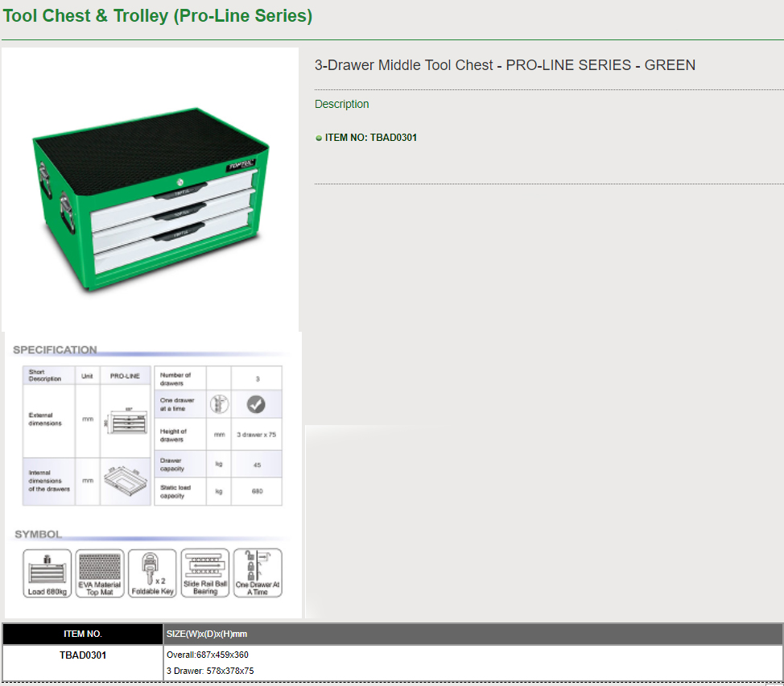Click the internal drawer dimensions diagram
Screen dimensions: 784x686
tap(126, 481)
